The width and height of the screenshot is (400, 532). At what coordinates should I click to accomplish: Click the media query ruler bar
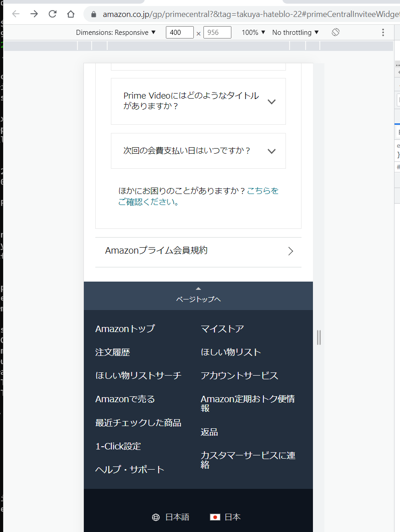coord(198,45)
